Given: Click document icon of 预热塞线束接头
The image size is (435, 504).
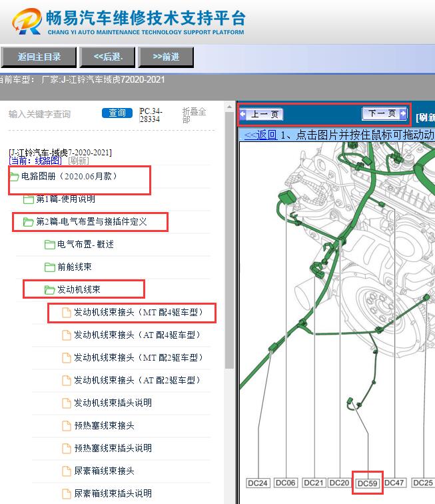Looking at the screenshot, I should point(67,426).
